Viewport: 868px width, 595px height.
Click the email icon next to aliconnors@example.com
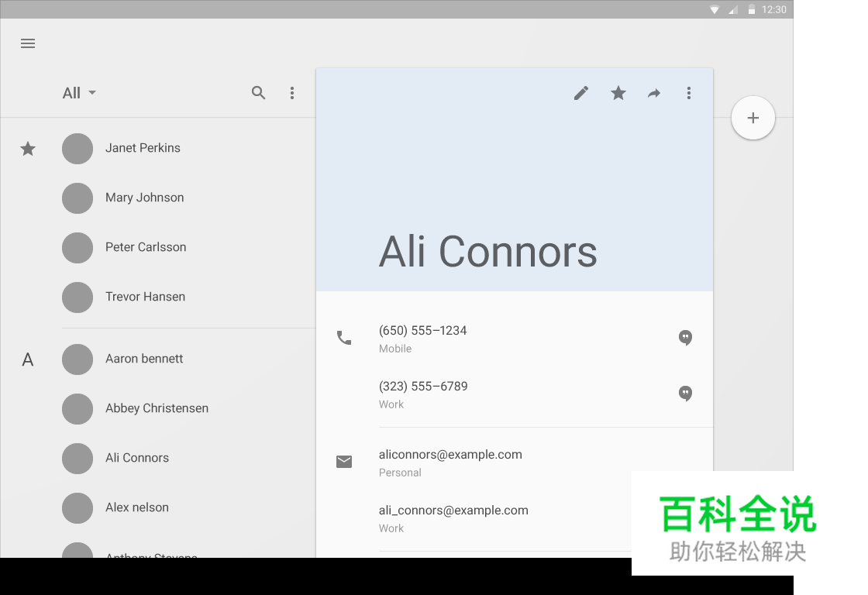point(344,462)
